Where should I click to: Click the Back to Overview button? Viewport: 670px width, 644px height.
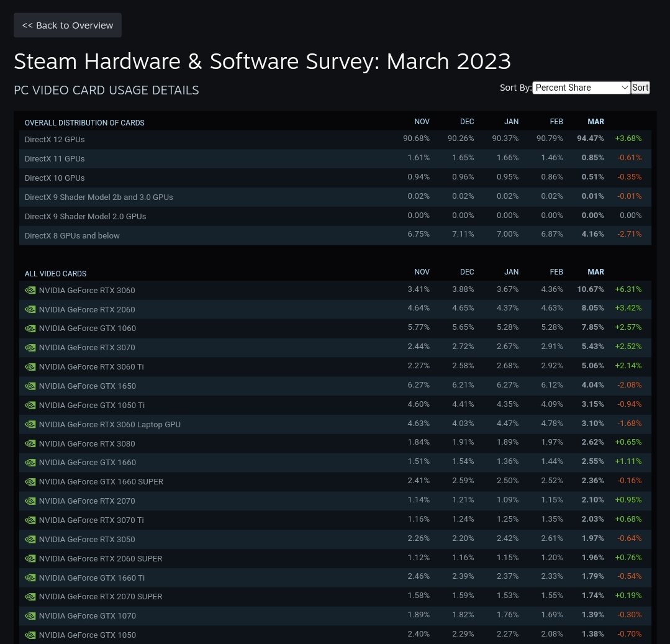click(x=68, y=25)
